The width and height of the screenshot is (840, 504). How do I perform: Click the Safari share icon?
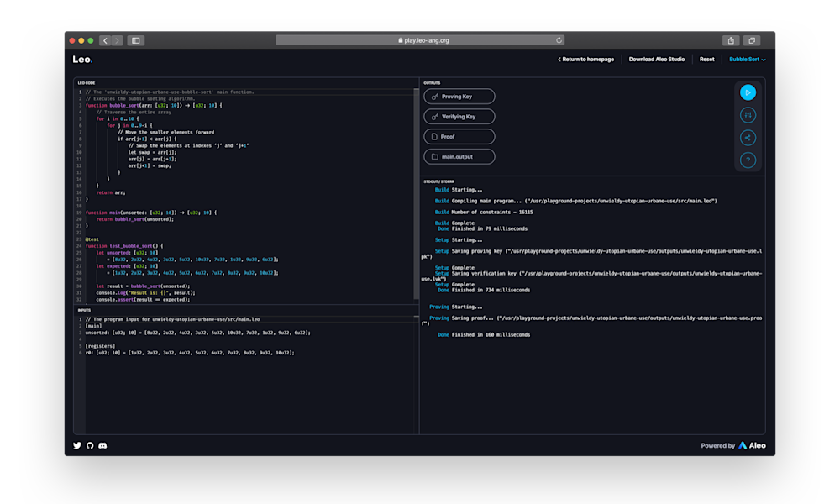731,40
